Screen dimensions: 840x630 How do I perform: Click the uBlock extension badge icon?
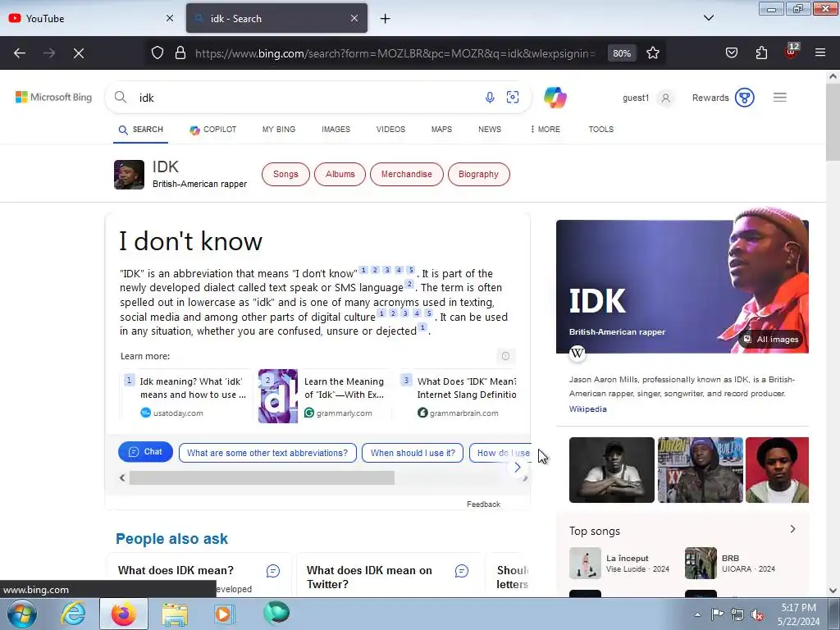tap(792, 52)
